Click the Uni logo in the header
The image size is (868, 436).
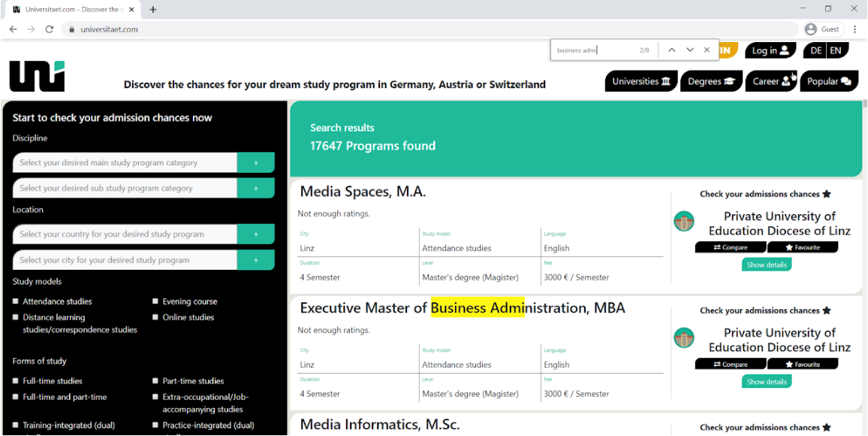(x=37, y=76)
